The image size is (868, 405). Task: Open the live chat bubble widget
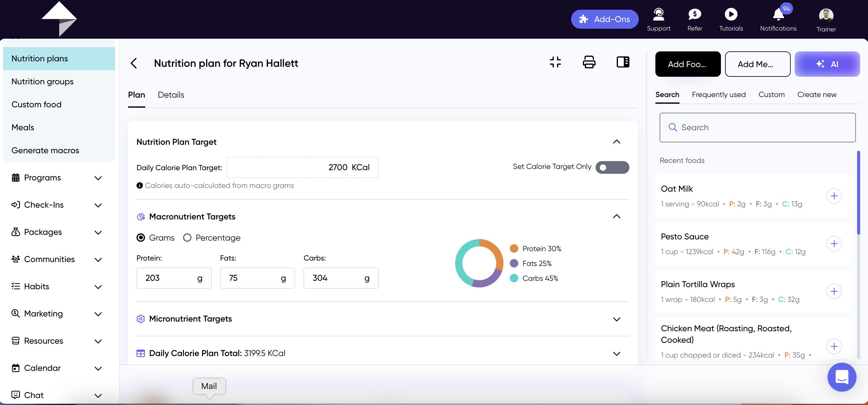(841, 377)
